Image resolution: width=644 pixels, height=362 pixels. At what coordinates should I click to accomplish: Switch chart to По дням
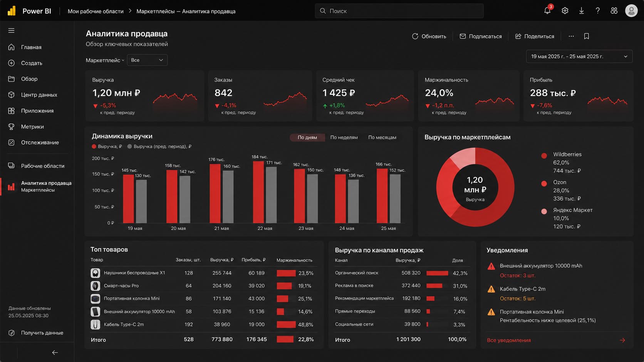[x=307, y=137]
